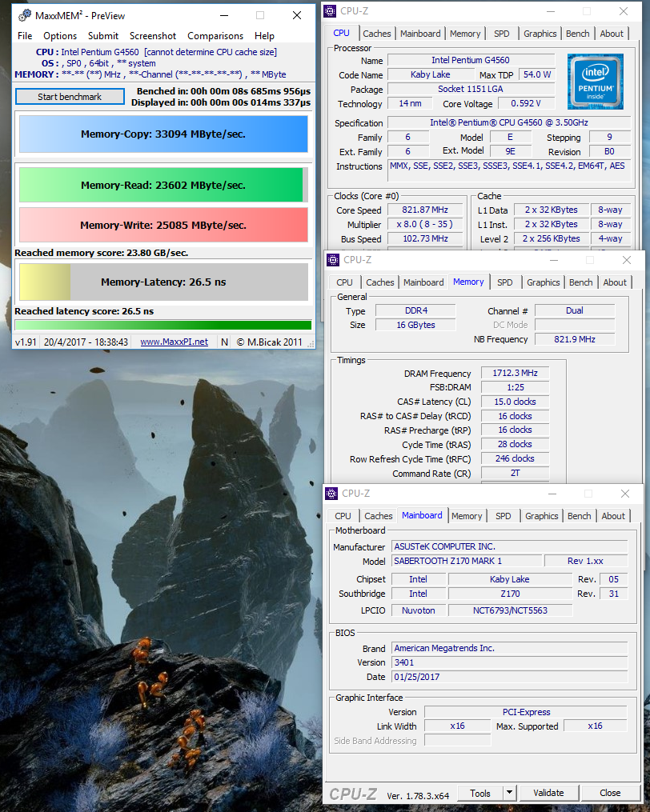Screen dimensions: 650x812
Task: Open the File menu in MaxxMEM
Action: click(25, 36)
